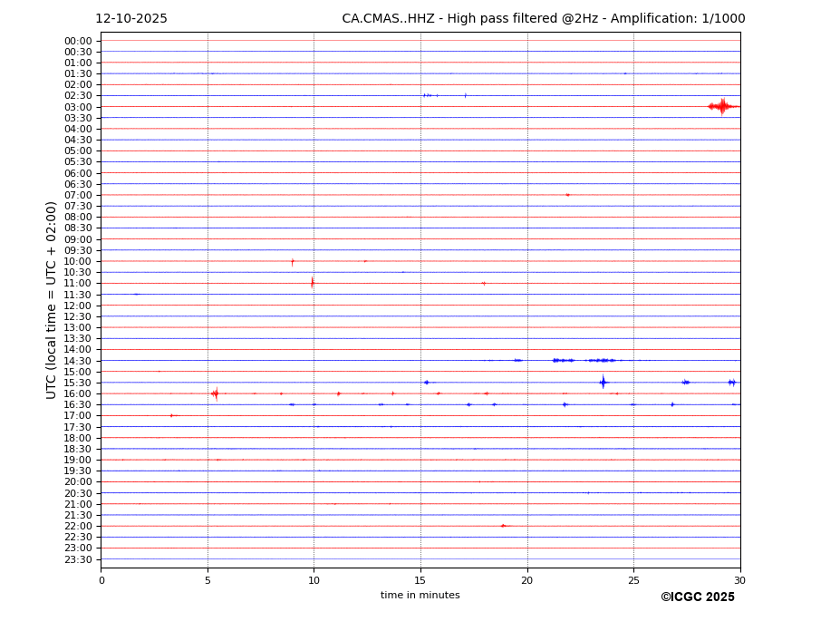Viewport: 840px width, 631px height.
Task: Click the 12-10-2025 date label
Action: (131, 19)
